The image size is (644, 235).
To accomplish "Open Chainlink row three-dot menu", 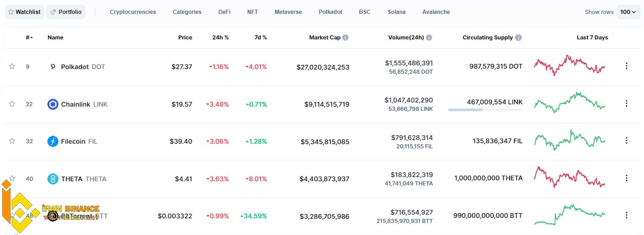I will 626,103.
